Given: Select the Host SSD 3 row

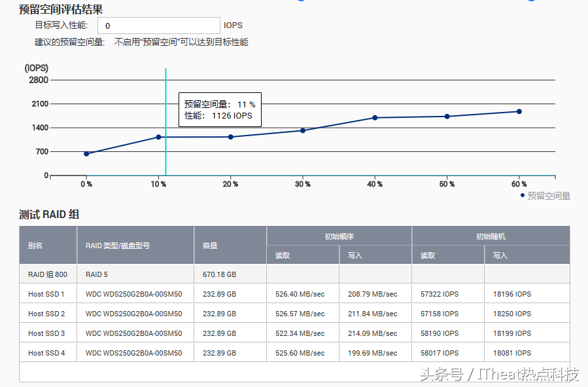Looking at the screenshot, I should click(294, 333).
